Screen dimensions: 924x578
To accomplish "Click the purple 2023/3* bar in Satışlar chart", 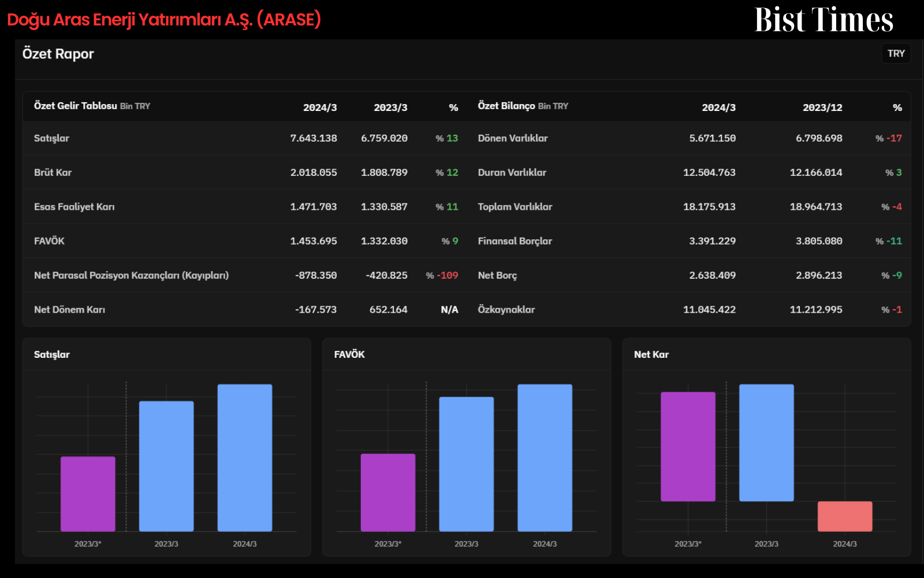I will pyautogui.click(x=88, y=494).
